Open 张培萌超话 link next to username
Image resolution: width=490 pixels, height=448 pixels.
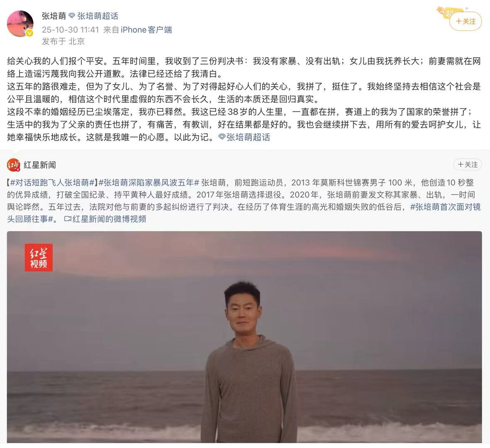(x=98, y=16)
